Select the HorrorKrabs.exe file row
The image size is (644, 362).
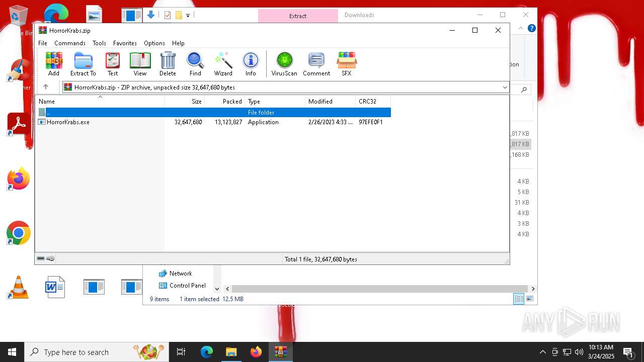213,122
